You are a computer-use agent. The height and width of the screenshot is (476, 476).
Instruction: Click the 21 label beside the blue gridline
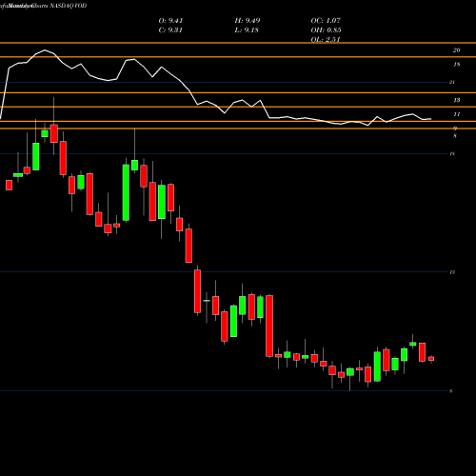click(x=452, y=82)
